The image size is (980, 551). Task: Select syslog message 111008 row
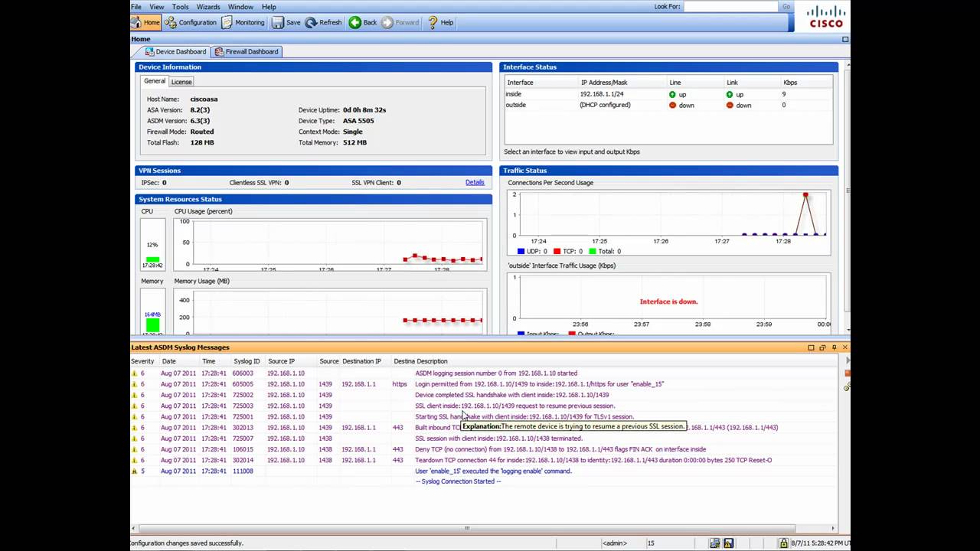tap(484, 471)
